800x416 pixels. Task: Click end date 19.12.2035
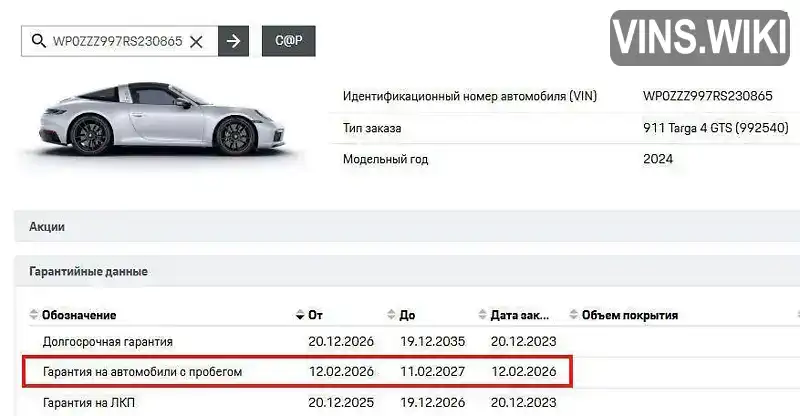tap(432, 341)
